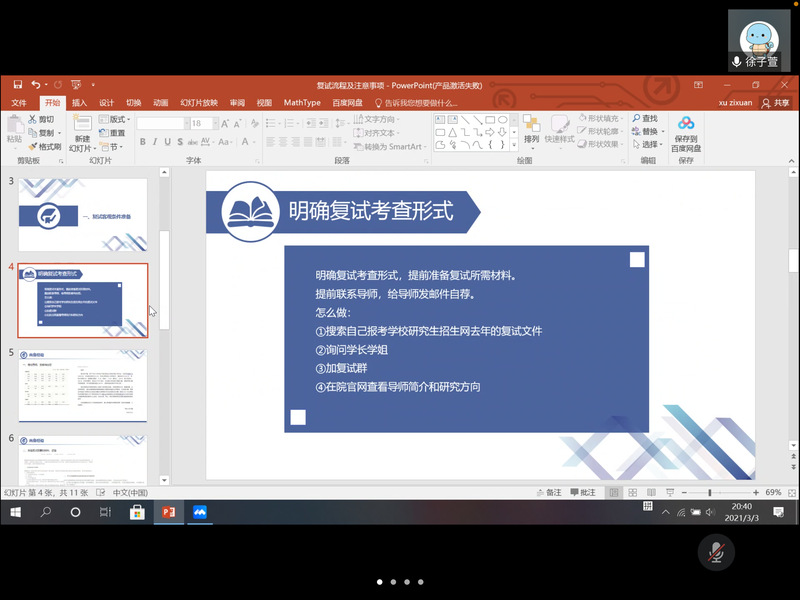Viewport: 800px width, 600px height.
Task: Click the Save icon in quick access toolbar
Action: pos(17,85)
